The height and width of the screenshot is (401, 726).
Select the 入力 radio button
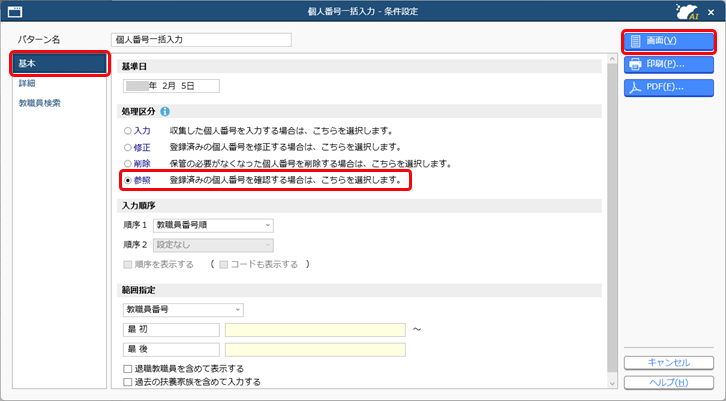point(128,131)
